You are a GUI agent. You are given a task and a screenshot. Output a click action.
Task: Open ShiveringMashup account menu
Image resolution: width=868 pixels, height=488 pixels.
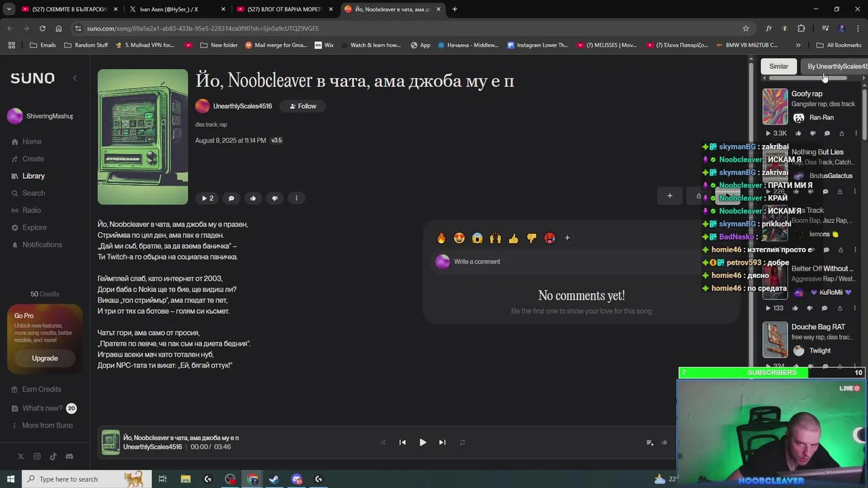coord(44,117)
